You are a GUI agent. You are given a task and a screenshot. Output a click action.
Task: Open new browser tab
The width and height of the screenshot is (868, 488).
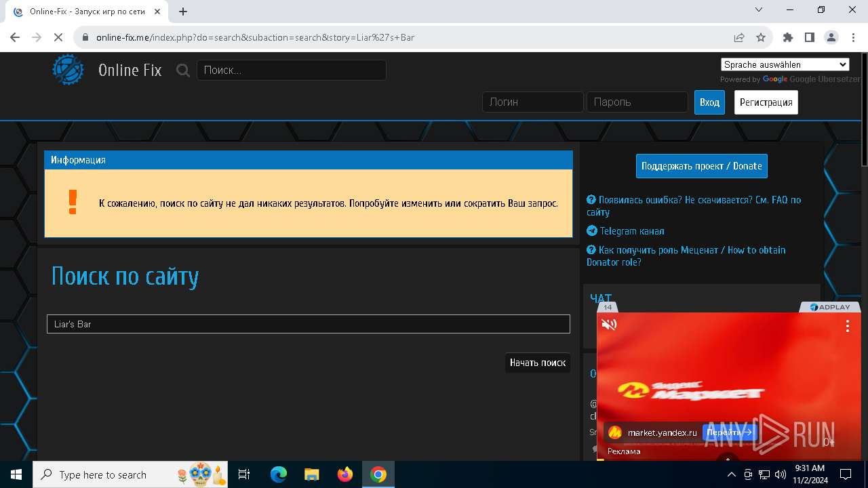[183, 11]
